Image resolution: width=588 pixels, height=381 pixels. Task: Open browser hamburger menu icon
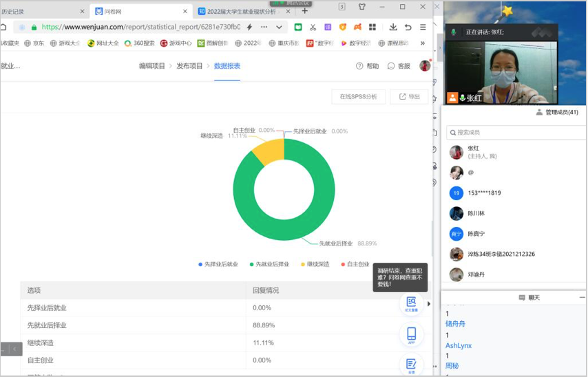tap(423, 28)
